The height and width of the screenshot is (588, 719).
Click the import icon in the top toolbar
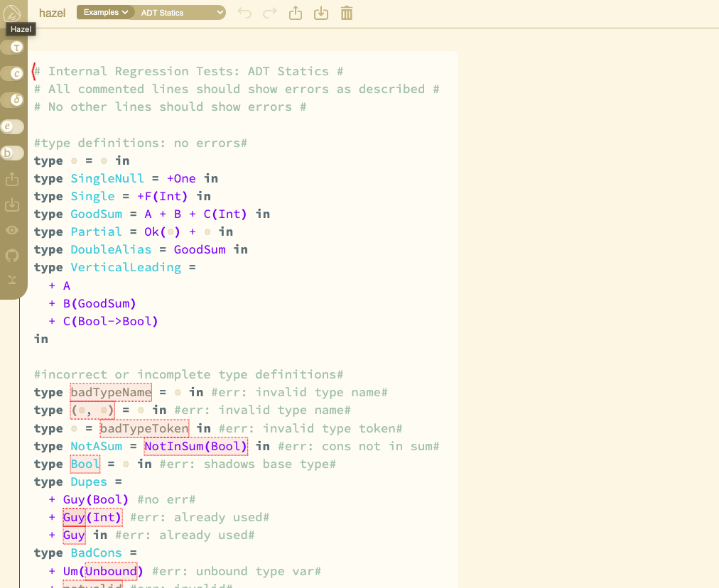pos(321,13)
